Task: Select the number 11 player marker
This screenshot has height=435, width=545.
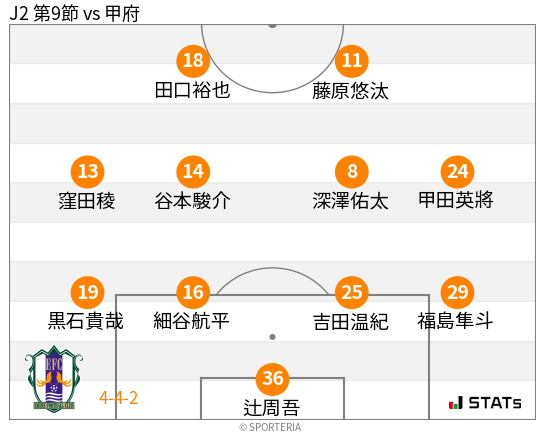Action: [352, 61]
